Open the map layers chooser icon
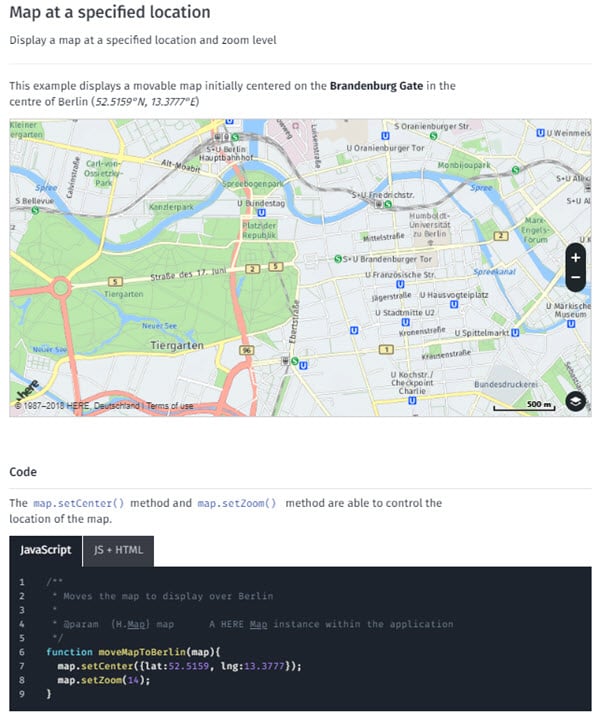The height and width of the screenshot is (715, 600). click(574, 401)
